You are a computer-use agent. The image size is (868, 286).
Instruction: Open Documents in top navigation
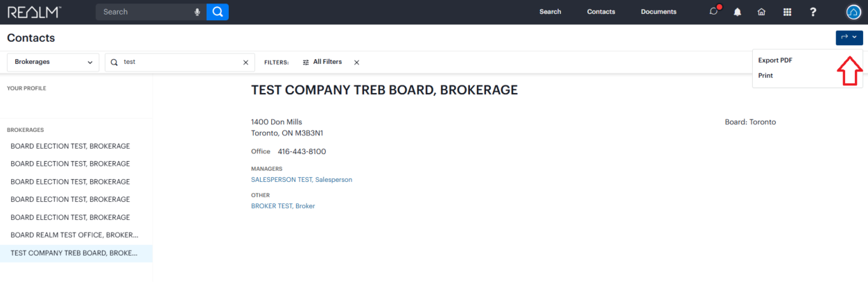pos(659,12)
